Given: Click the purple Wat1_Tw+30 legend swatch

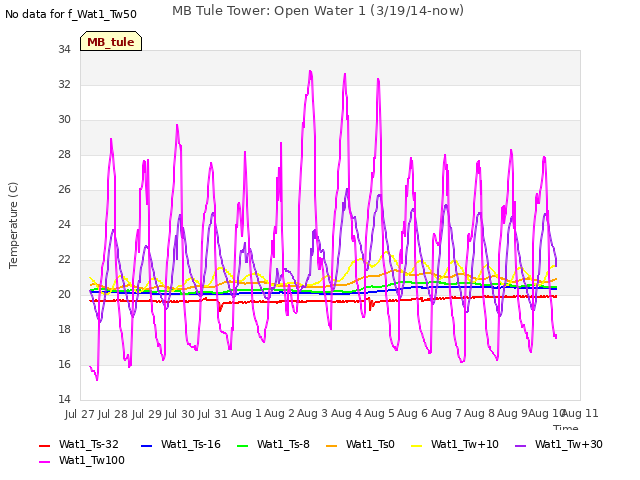Looking at the screenshot, I should click(x=520, y=446).
